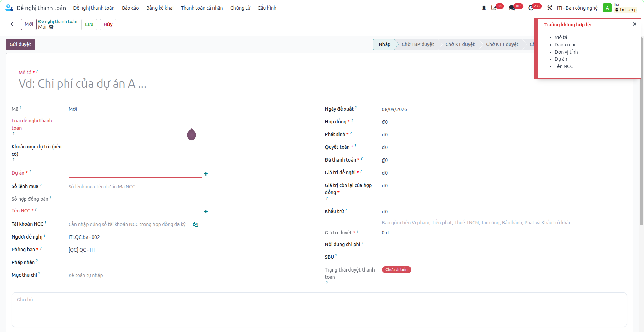Image resolution: width=644 pixels, height=332 pixels.
Task: Click the copy icon beside Tài khoản NCC
Action: click(x=196, y=224)
